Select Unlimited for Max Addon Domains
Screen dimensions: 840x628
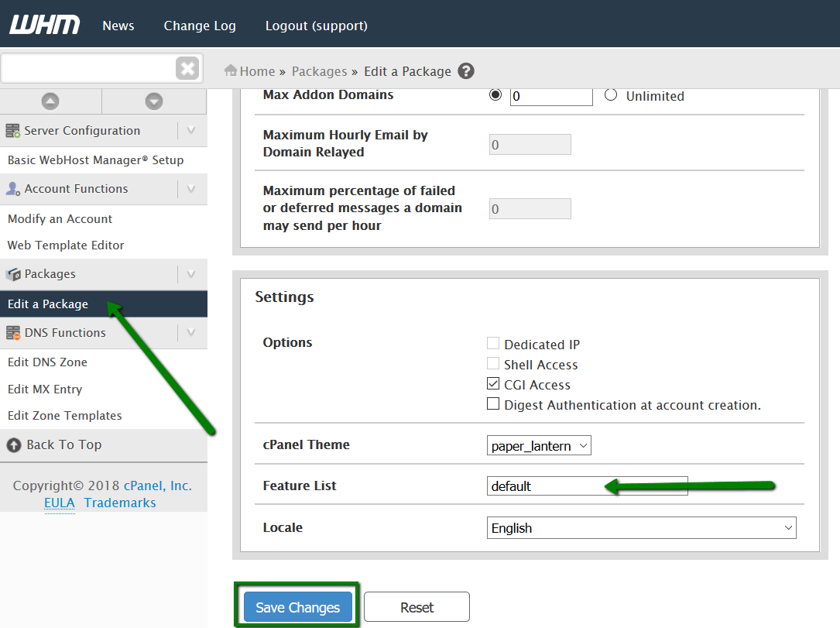tap(611, 95)
